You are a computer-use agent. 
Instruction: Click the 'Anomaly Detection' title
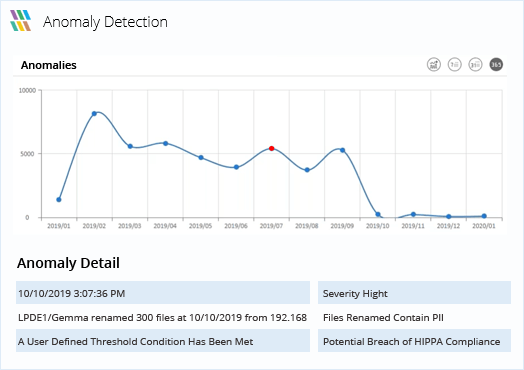[x=105, y=22]
